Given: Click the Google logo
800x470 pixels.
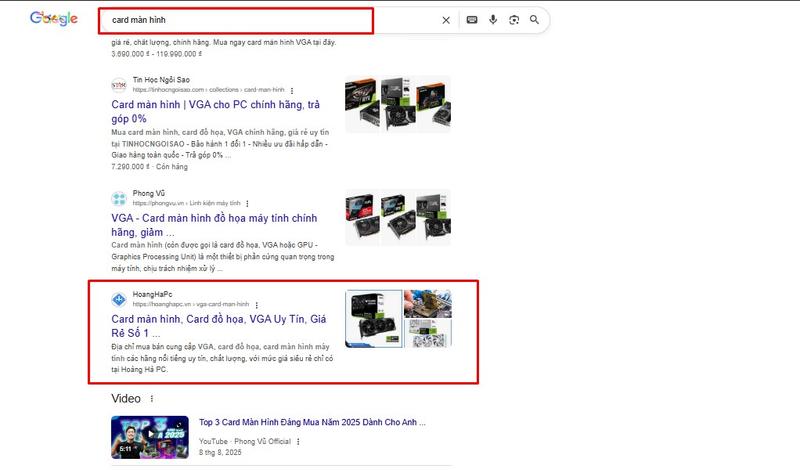Looking at the screenshot, I should (x=54, y=18).
